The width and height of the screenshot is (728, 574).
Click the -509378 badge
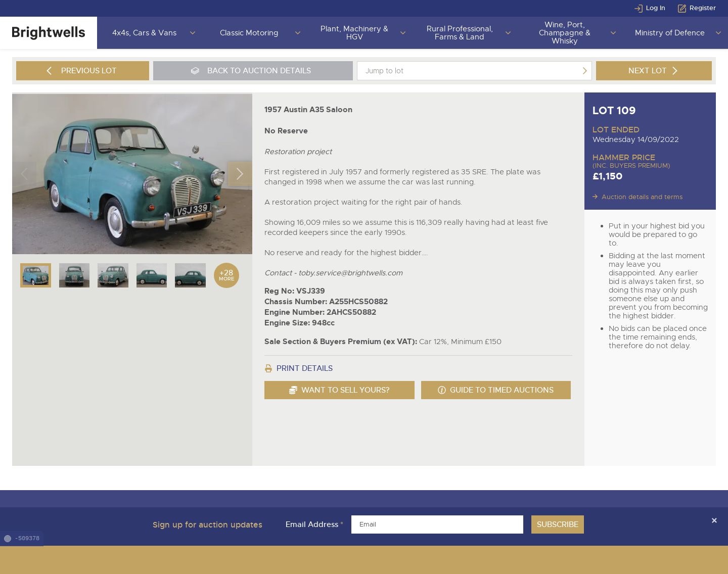click(x=22, y=539)
